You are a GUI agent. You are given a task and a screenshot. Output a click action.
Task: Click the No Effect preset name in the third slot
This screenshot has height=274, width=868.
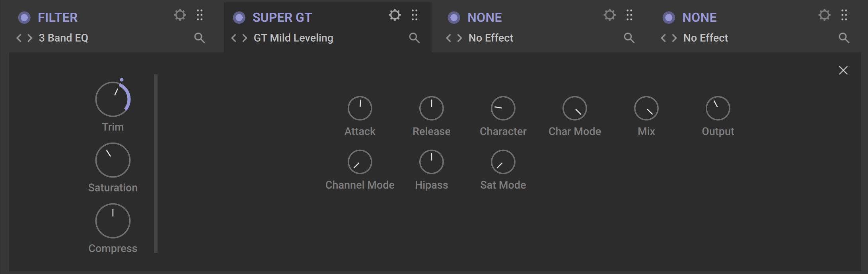[x=490, y=38]
